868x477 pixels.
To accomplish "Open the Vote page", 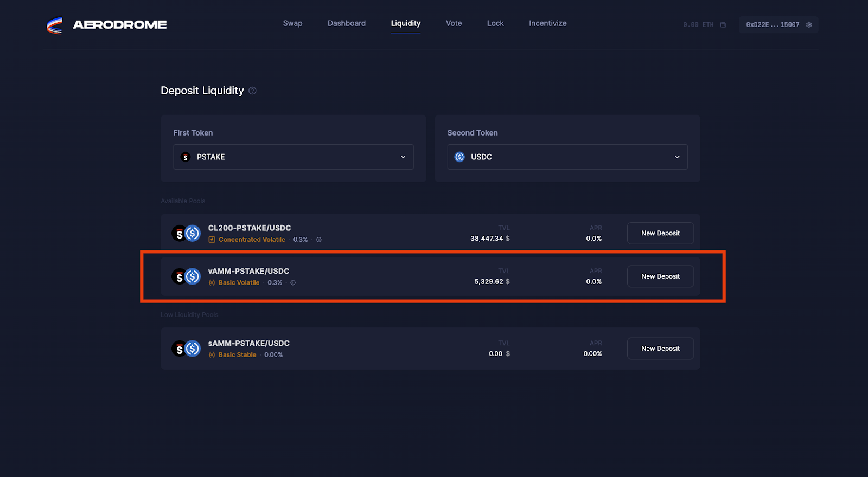I will point(454,23).
